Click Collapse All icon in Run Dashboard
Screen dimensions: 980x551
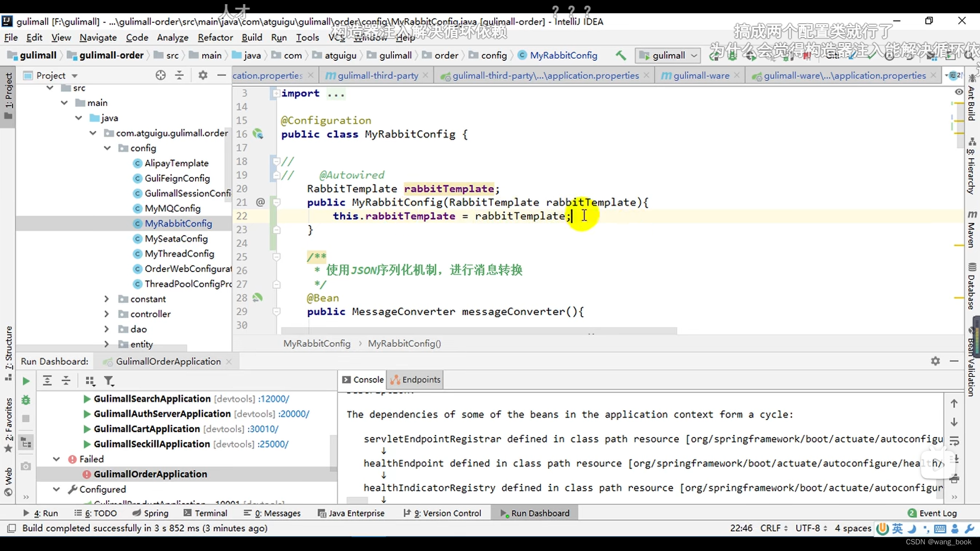[66, 381]
